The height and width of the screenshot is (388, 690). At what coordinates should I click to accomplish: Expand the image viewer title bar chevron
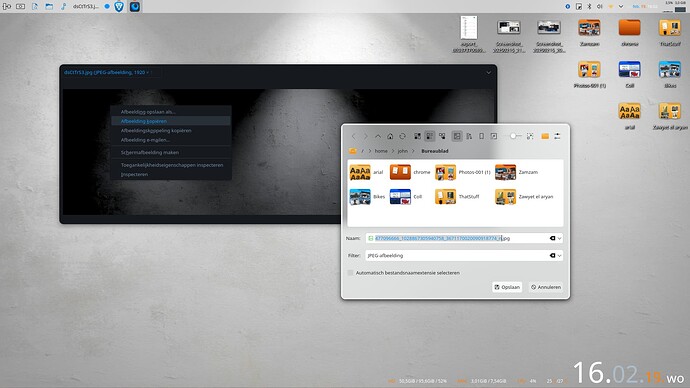pos(488,73)
